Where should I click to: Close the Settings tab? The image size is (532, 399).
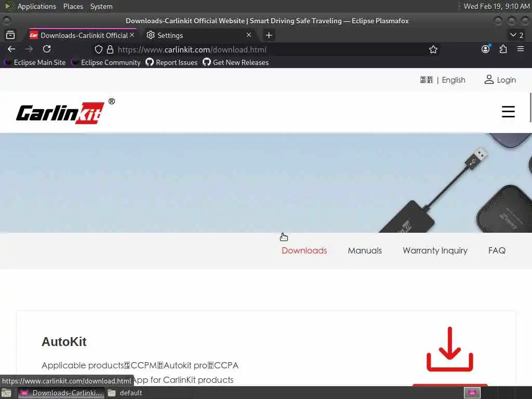point(249,35)
